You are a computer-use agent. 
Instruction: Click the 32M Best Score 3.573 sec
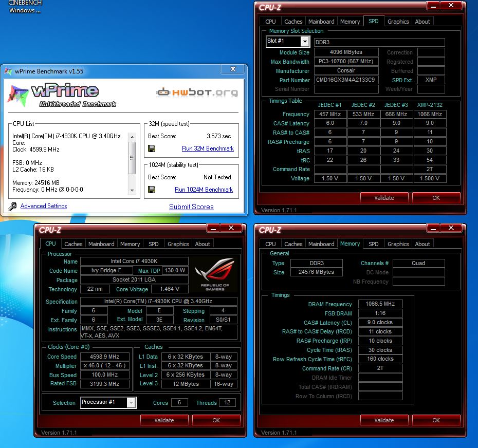tap(218, 136)
